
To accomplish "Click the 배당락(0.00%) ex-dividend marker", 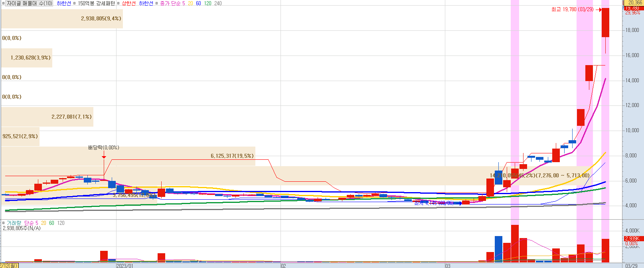I will 104,147.
